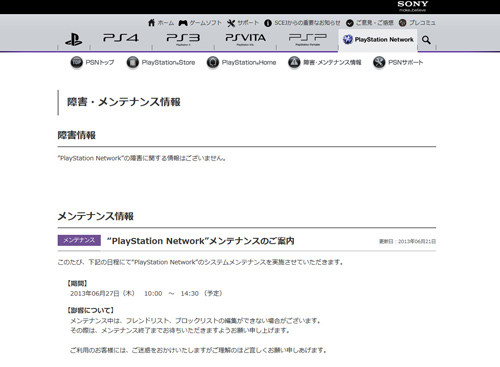Click the game controller icon beside ゲームソフト

pyautogui.click(x=183, y=23)
